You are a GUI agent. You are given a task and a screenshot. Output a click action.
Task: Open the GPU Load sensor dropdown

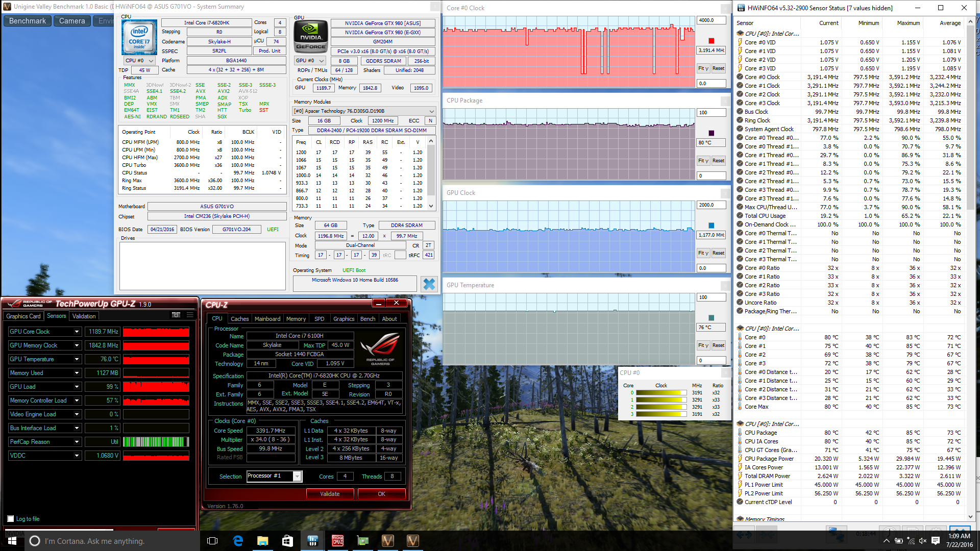click(77, 387)
